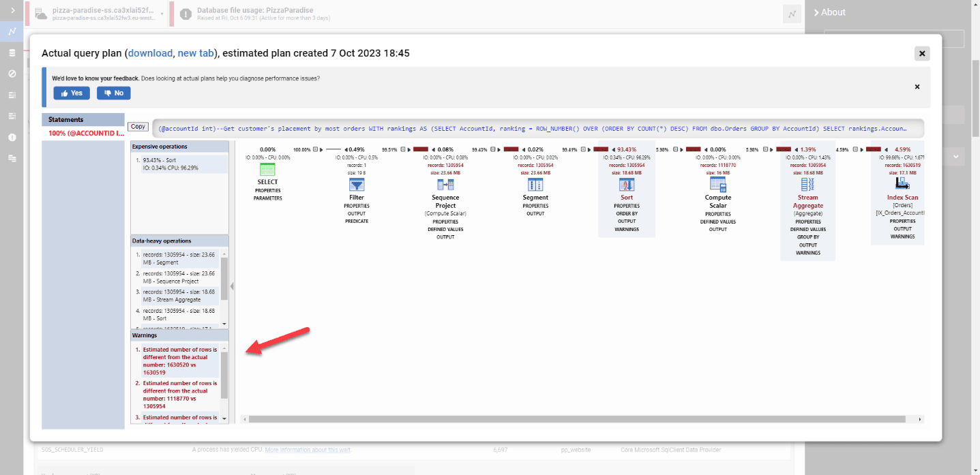The image size is (980, 475).
Task: Show WARNINGS under the Stream Aggregate operator
Action: (807, 253)
